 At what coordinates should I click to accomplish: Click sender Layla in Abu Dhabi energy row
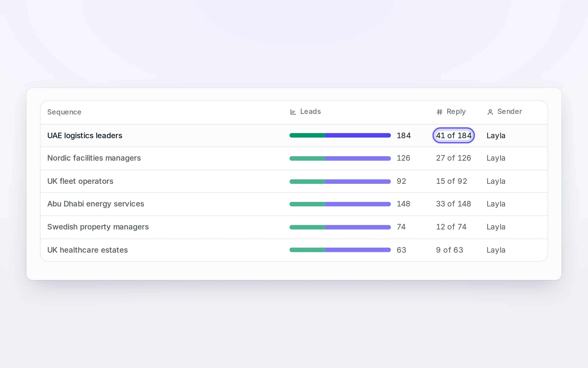[x=496, y=204]
